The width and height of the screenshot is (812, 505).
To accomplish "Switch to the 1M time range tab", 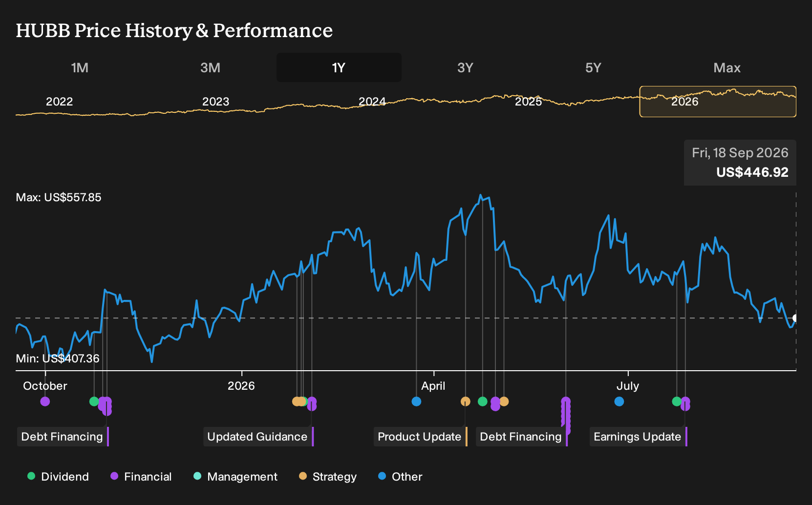I will click(x=80, y=67).
